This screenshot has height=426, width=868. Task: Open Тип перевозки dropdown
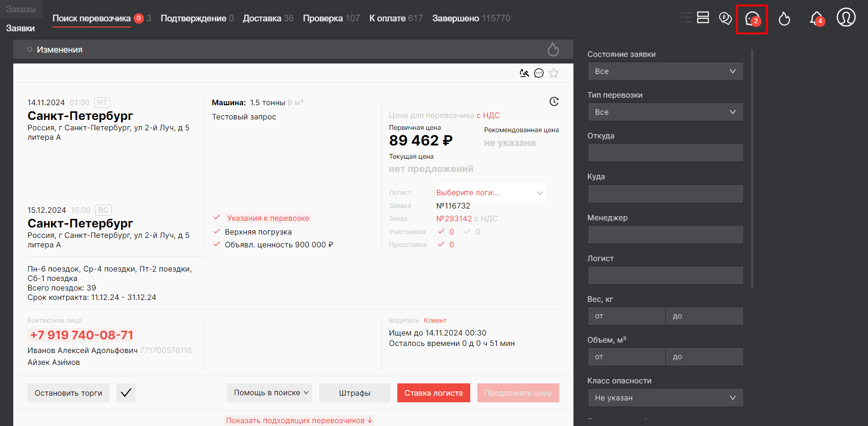click(665, 112)
